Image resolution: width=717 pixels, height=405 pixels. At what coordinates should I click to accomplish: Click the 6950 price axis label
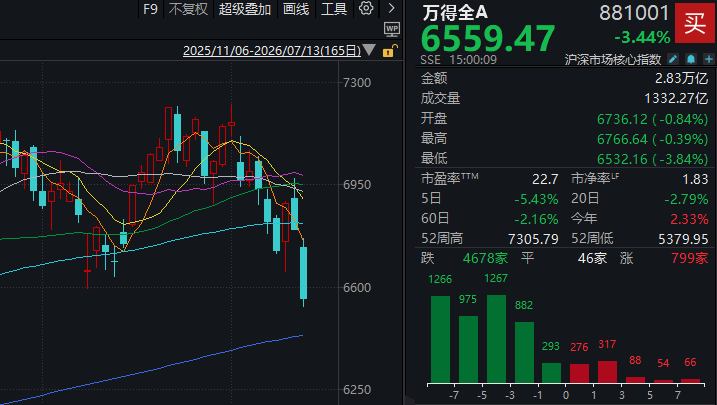coord(357,185)
